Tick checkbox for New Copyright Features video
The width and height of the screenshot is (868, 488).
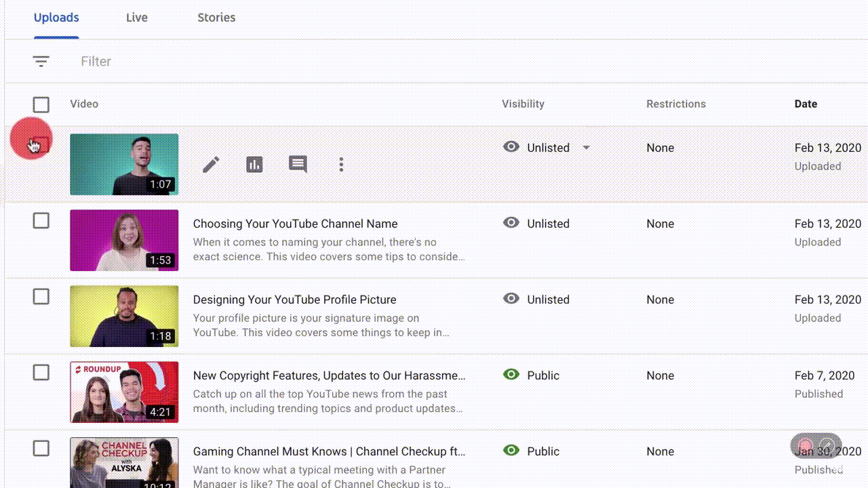41,373
